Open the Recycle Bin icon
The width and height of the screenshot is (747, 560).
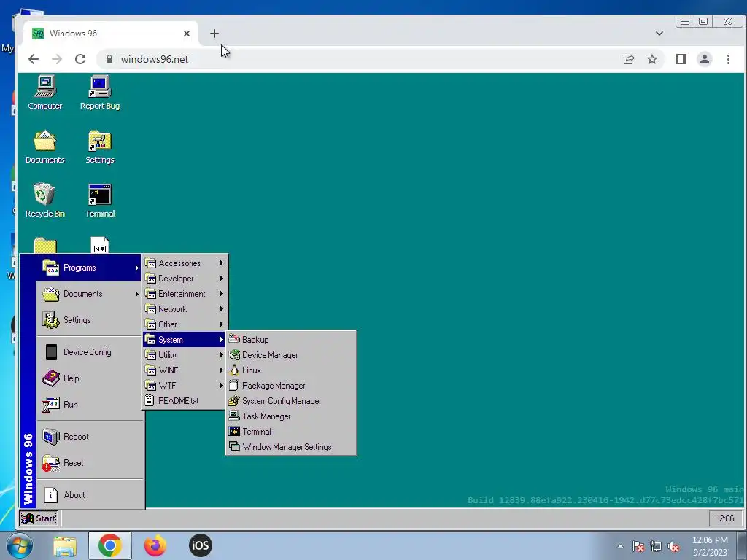tap(44, 201)
